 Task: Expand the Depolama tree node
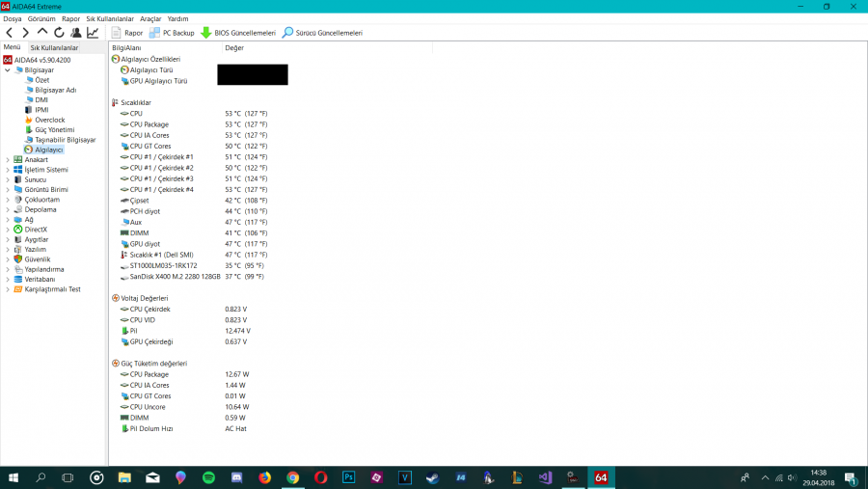(7, 210)
